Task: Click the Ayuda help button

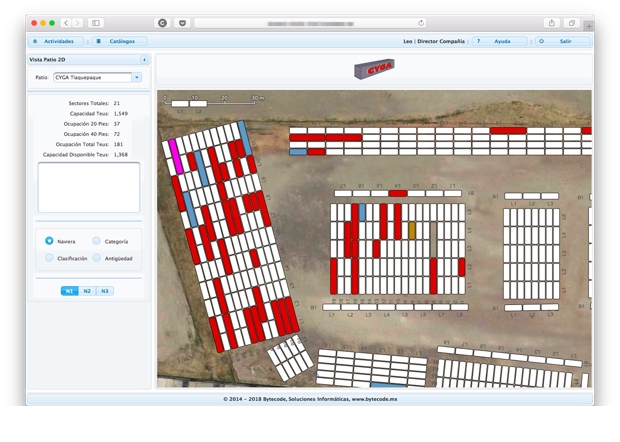Action: pyautogui.click(x=497, y=42)
